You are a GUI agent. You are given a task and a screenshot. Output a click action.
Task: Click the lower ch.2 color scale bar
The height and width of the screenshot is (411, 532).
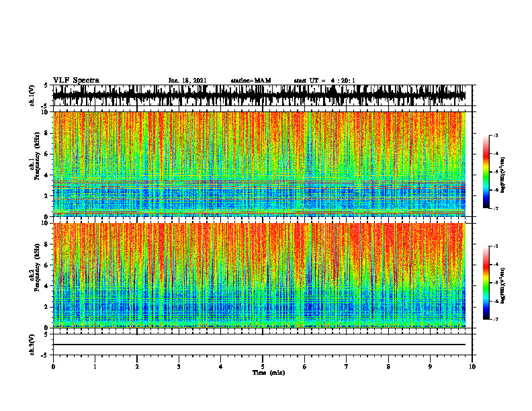(486, 283)
